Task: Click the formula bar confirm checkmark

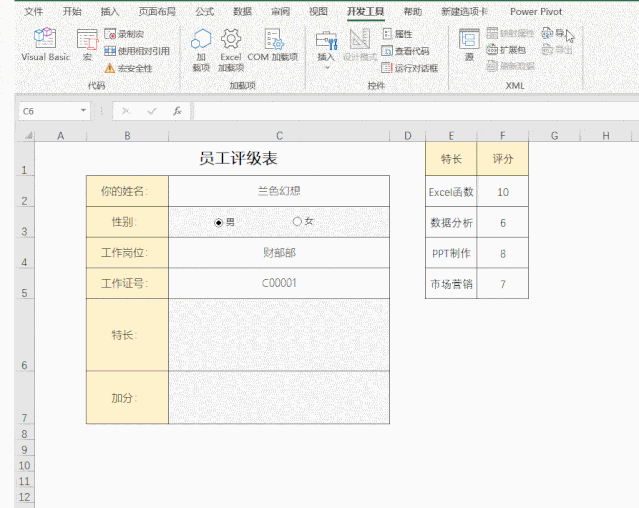Action: pyautogui.click(x=152, y=111)
